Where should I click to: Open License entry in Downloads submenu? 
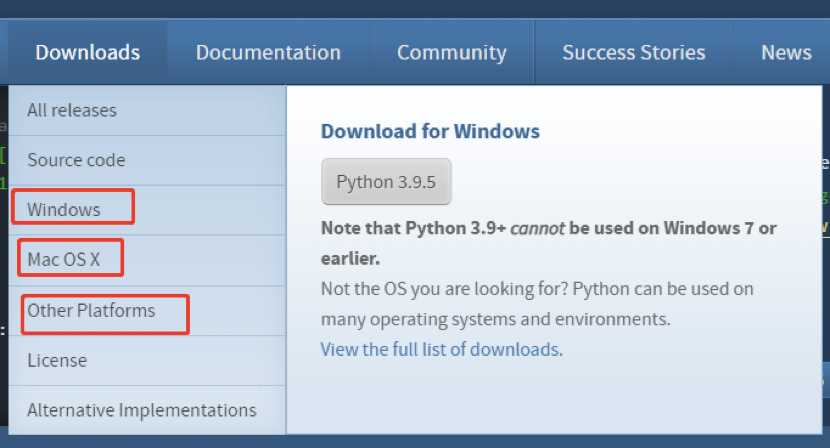pyautogui.click(x=147, y=360)
